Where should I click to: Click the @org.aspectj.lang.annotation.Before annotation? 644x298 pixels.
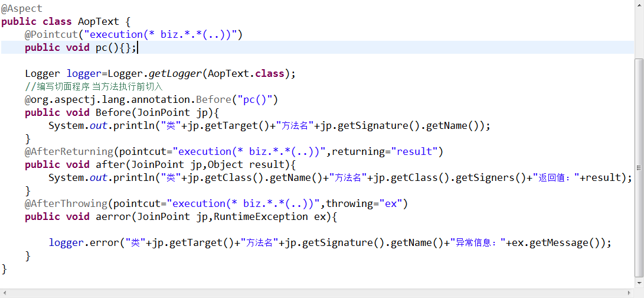coord(128,99)
